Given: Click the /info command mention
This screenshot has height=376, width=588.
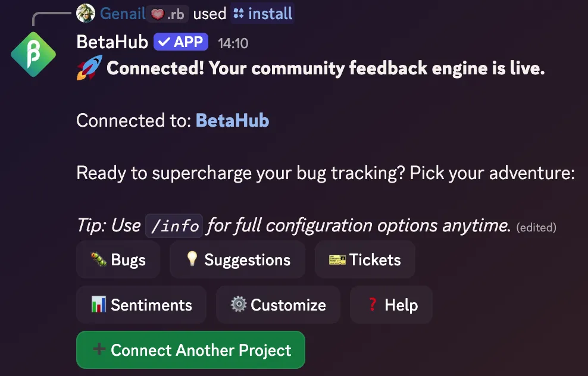Looking at the screenshot, I should pyautogui.click(x=174, y=226).
